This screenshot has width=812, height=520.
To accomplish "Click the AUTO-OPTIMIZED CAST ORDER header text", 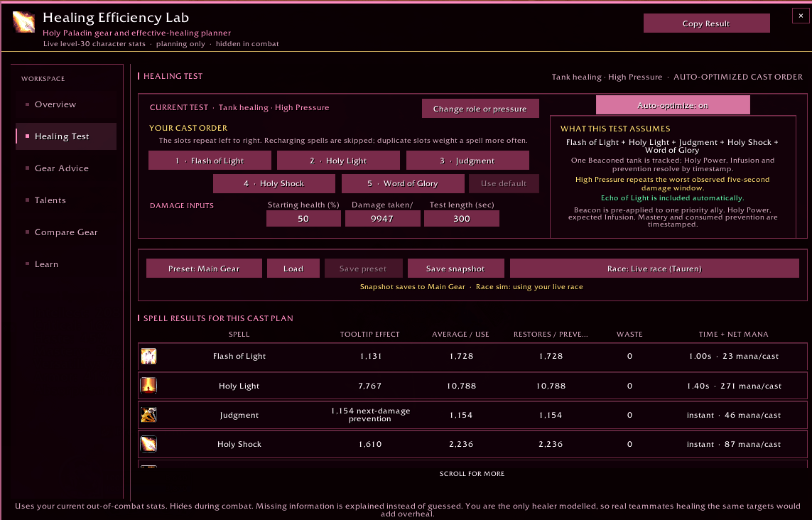I will click(x=738, y=77).
